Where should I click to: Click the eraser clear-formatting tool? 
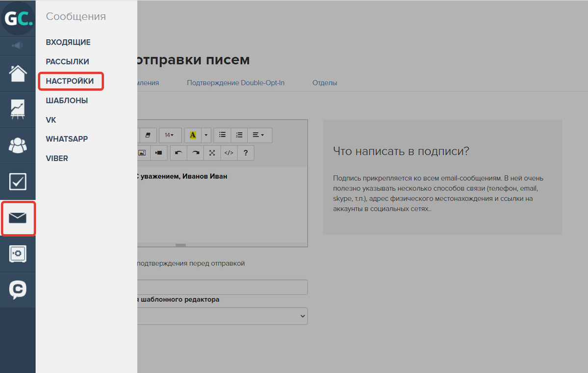[x=148, y=135]
